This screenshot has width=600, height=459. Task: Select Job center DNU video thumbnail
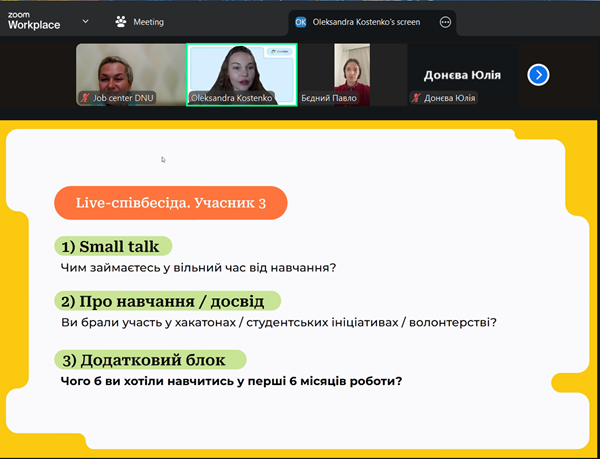[130, 74]
